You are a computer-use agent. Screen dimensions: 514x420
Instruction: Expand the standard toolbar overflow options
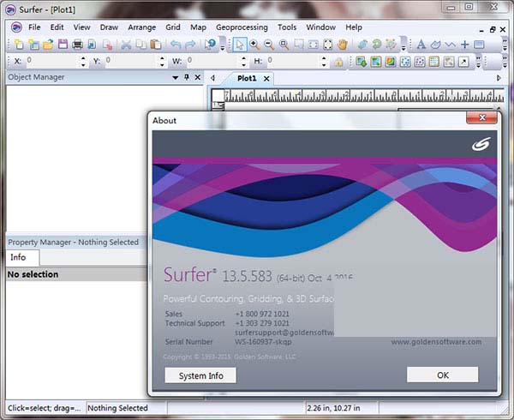[224, 46]
